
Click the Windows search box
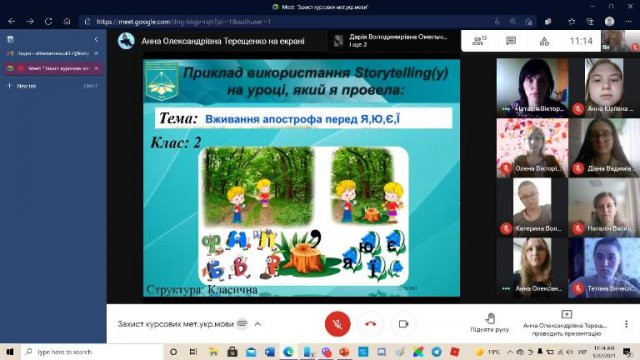coord(92,352)
